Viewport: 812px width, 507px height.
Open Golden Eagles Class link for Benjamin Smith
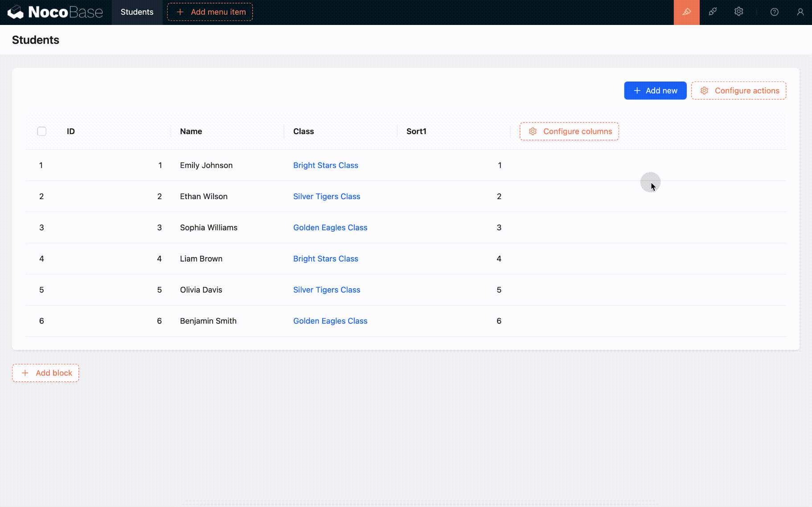pos(330,321)
